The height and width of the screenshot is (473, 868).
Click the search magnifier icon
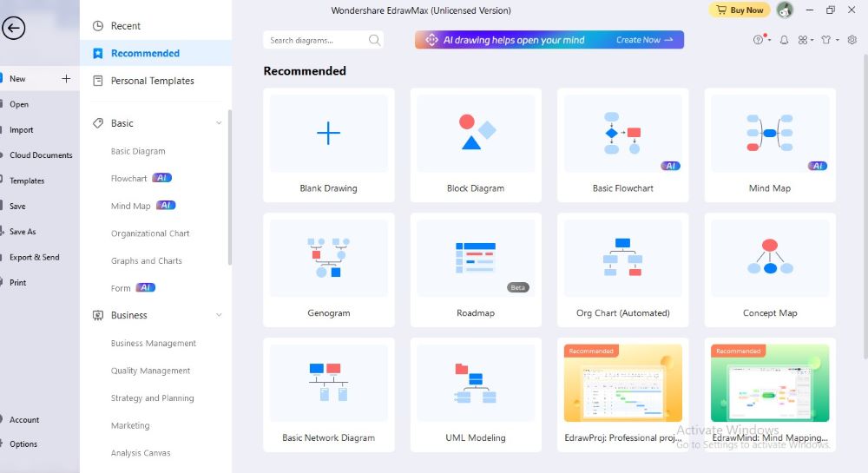[374, 40]
